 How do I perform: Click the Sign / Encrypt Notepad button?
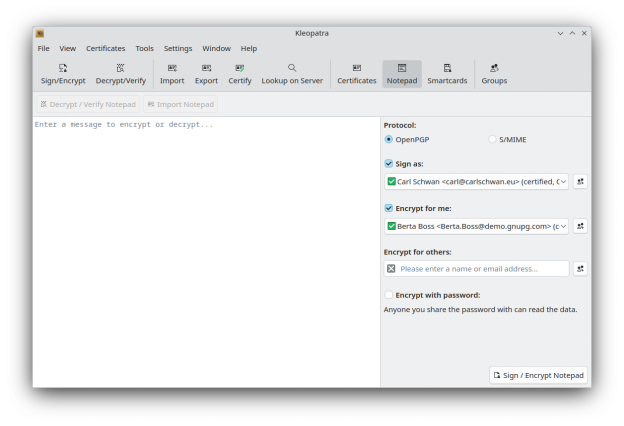tap(538, 375)
